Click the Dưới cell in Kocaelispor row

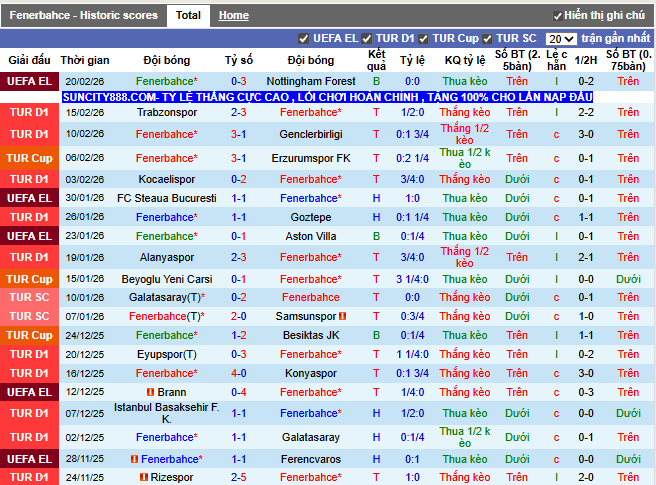pos(517,179)
